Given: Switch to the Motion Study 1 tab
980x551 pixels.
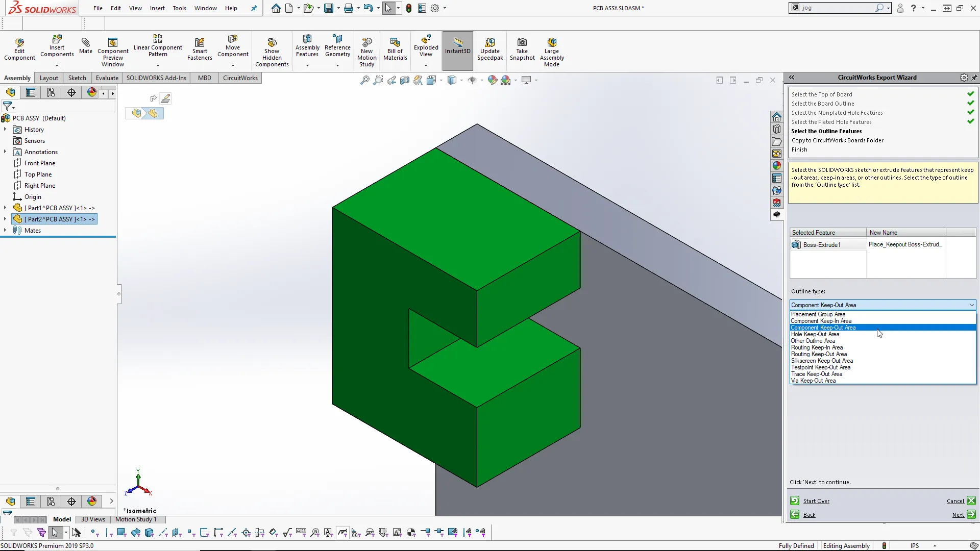Looking at the screenshot, I should point(136,519).
